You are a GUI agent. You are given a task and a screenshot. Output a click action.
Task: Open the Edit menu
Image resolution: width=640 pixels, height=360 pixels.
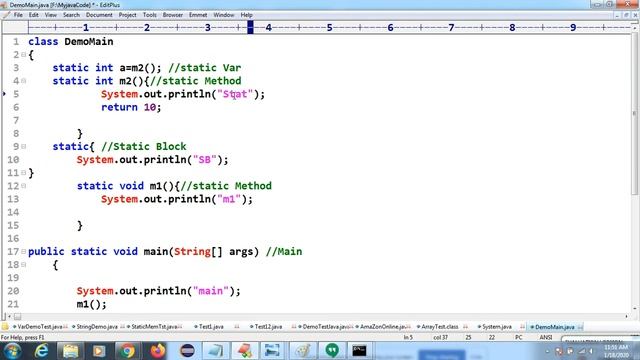[33, 15]
